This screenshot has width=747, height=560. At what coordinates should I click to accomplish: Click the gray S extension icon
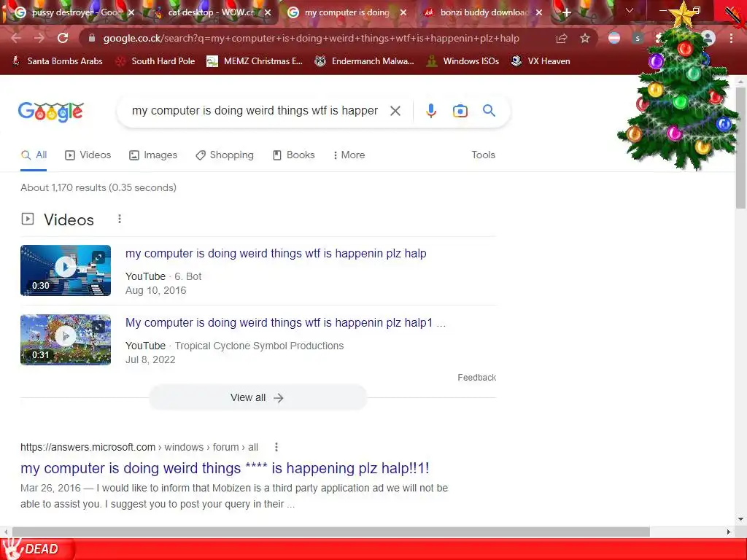638,39
